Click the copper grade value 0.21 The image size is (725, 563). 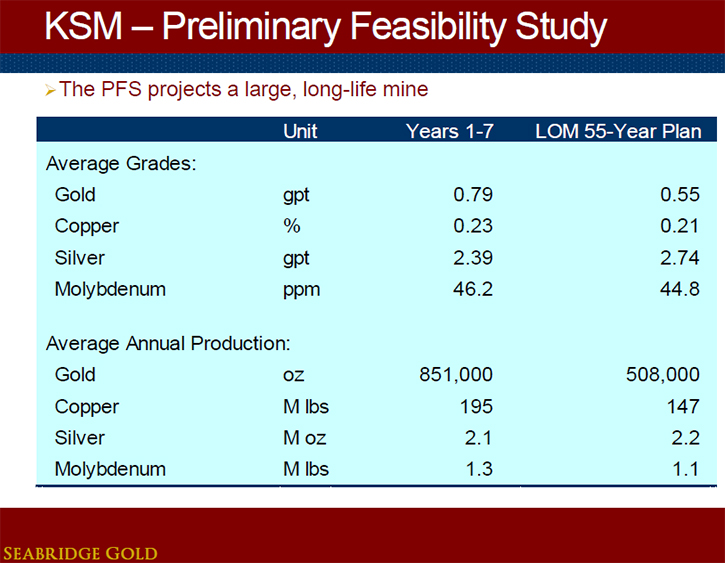679,226
